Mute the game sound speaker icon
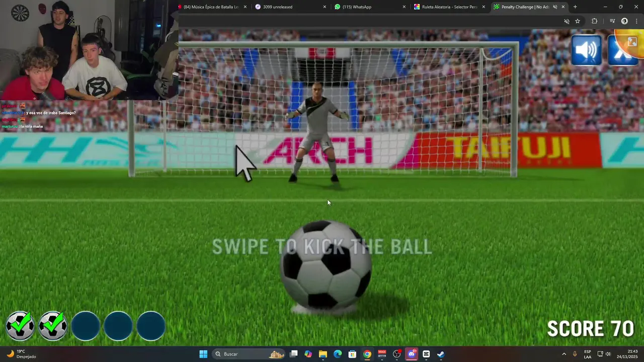The image size is (644, 362). 587,50
